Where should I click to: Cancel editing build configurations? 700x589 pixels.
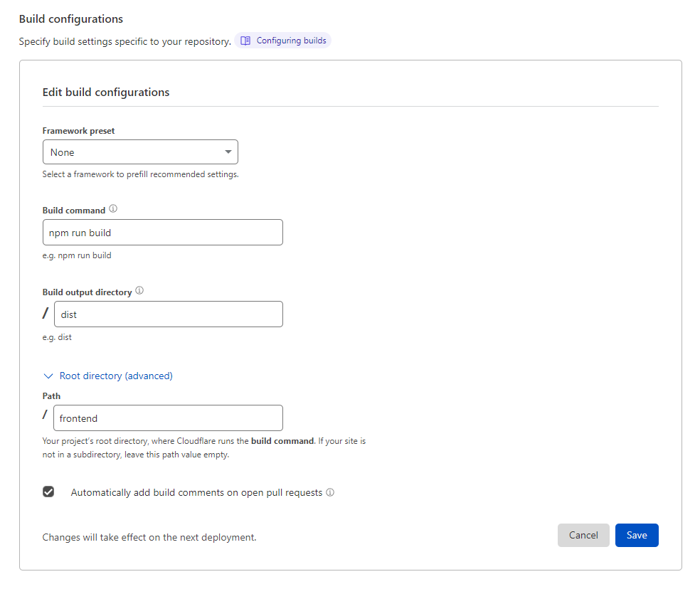point(583,535)
